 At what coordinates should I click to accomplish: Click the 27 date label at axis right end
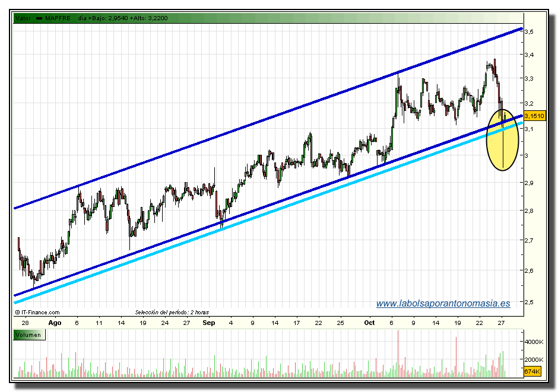tap(501, 323)
